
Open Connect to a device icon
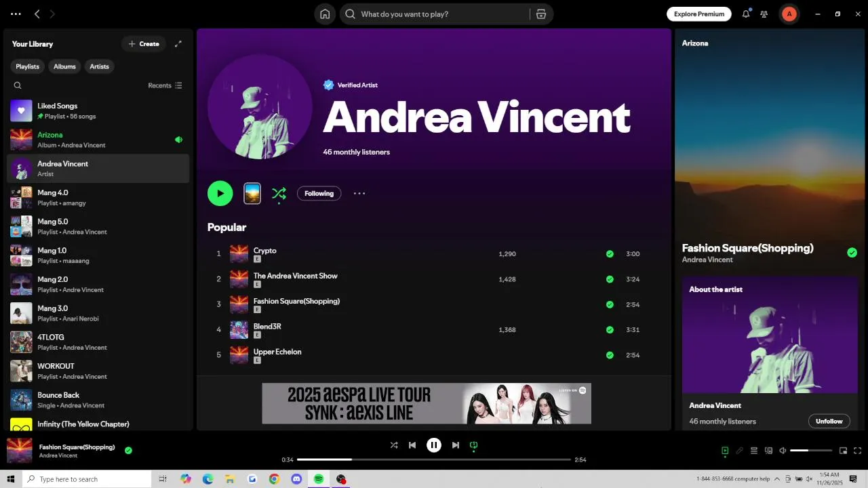tap(769, 451)
